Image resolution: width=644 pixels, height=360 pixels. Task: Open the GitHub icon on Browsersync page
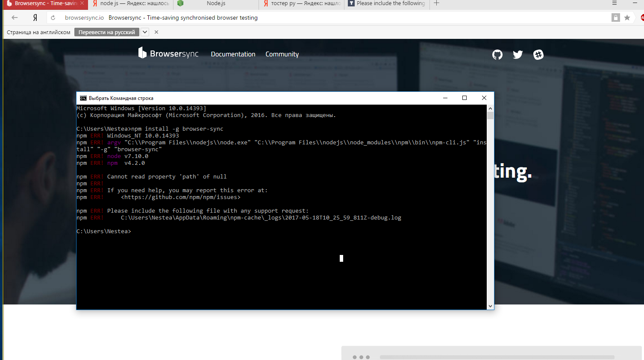point(497,55)
